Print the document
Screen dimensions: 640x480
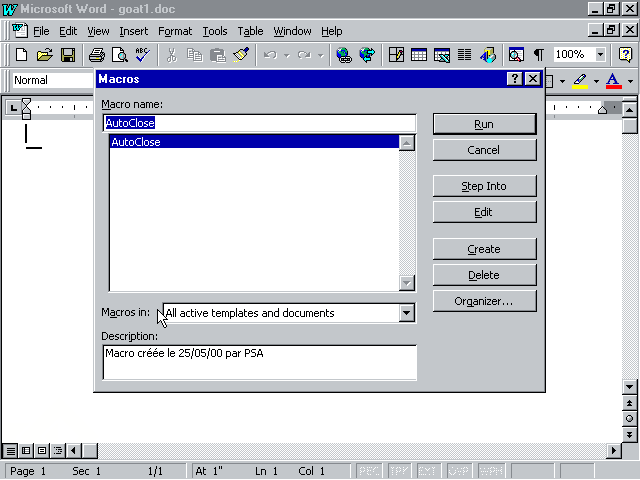[x=97, y=55]
